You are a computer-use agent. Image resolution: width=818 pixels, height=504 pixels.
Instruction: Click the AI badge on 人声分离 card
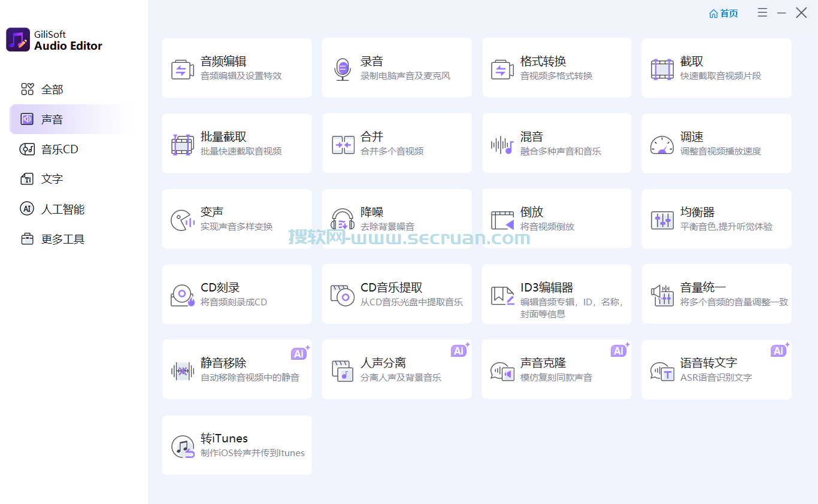(x=460, y=350)
